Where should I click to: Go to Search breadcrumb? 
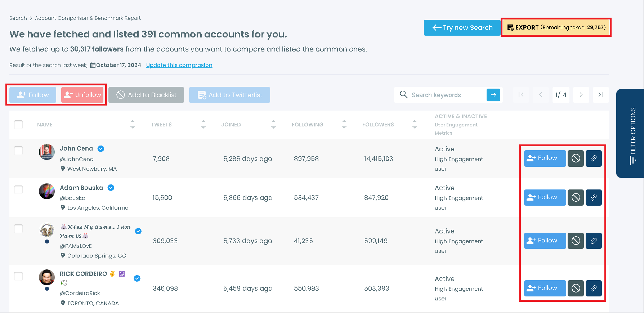coord(18,18)
